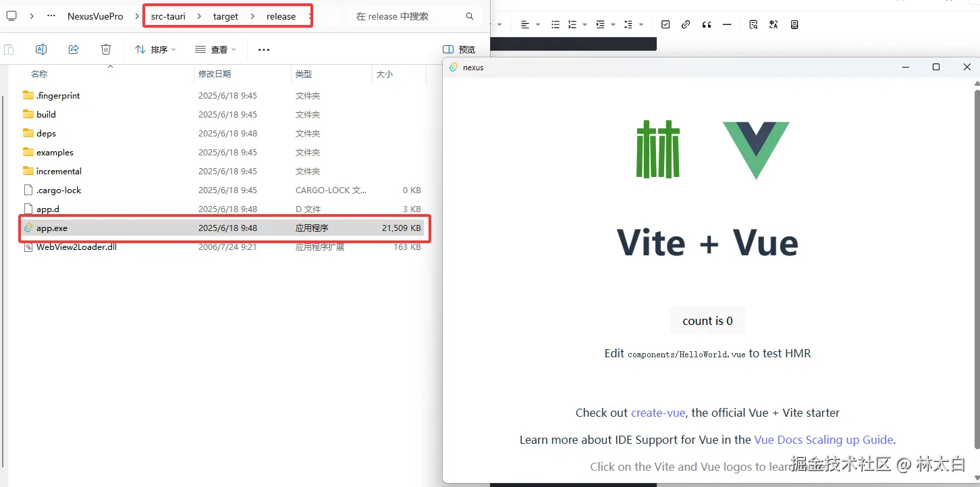The width and height of the screenshot is (980, 487).
Task: Select the deps folder row
Action: [x=223, y=133]
